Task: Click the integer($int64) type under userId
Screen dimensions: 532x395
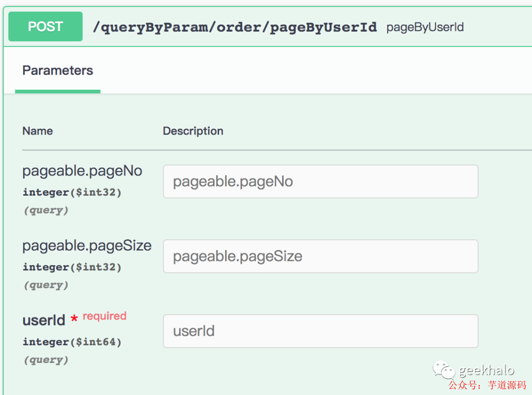Action: [x=72, y=342]
